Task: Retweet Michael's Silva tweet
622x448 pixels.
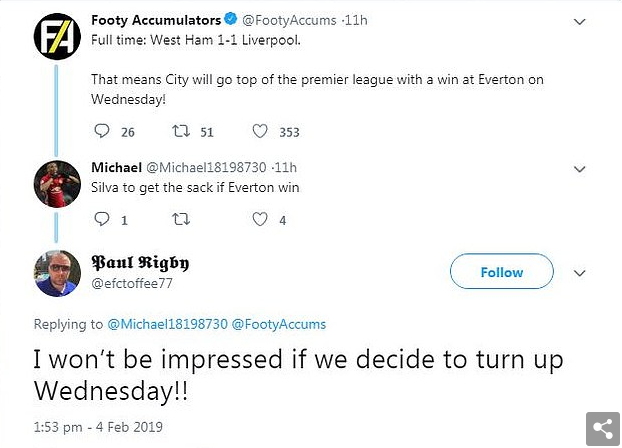Action: pyautogui.click(x=180, y=220)
